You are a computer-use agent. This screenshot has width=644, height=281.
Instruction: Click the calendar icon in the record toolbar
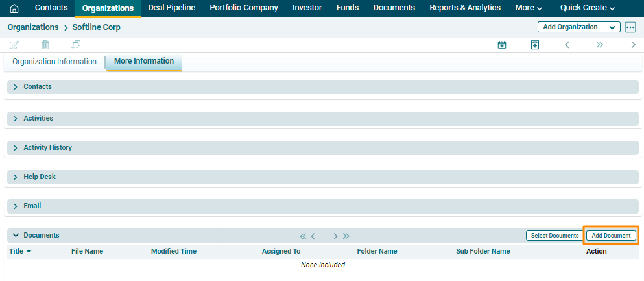click(501, 45)
